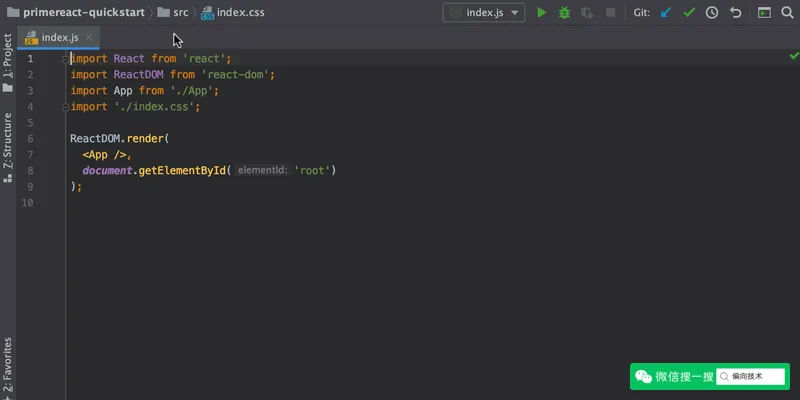This screenshot has width=800, height=400.
Task: Run the index.js configuration with green play button
Action: click(542, 13)
